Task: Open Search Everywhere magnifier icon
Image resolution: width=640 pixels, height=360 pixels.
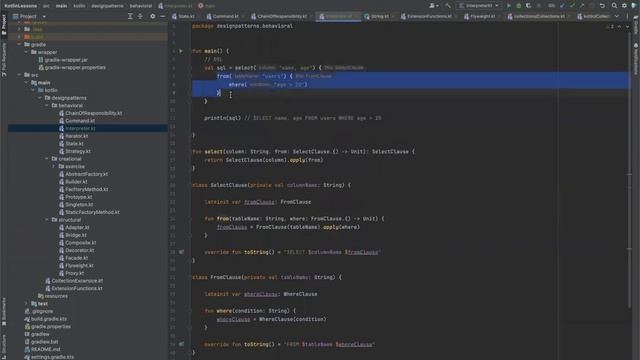Action: click(614, 6)
